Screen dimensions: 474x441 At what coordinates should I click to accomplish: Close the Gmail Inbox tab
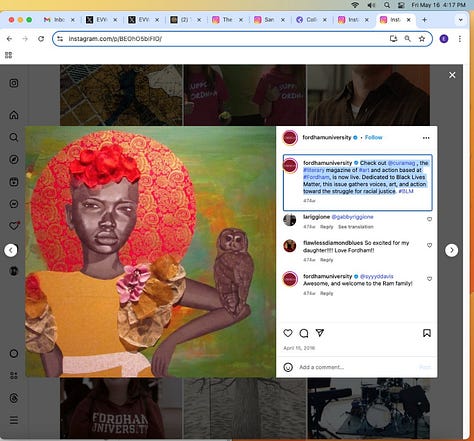73,20
